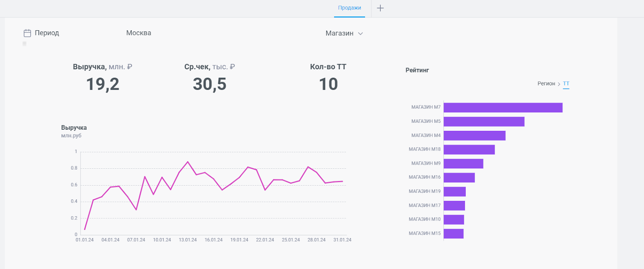Screen dimensions: 644x269
Task: Click the Выручка 19,2 value
Action: tap(103, 84)
